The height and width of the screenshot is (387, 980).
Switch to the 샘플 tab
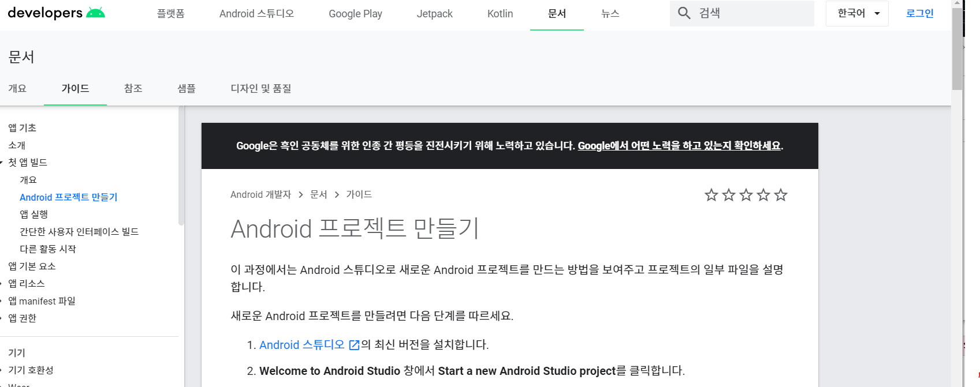(x=187, y=88)
